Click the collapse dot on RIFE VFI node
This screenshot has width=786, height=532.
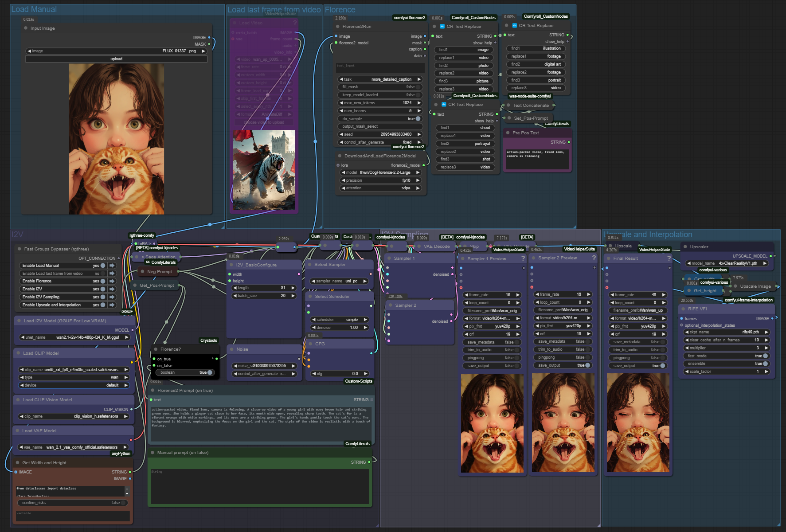pos(683,309)
